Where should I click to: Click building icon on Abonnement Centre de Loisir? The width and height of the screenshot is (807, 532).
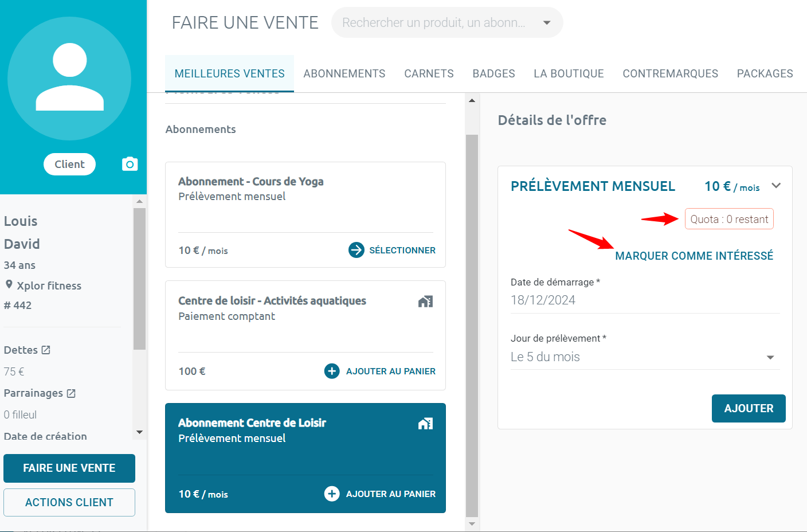point(425,424)
